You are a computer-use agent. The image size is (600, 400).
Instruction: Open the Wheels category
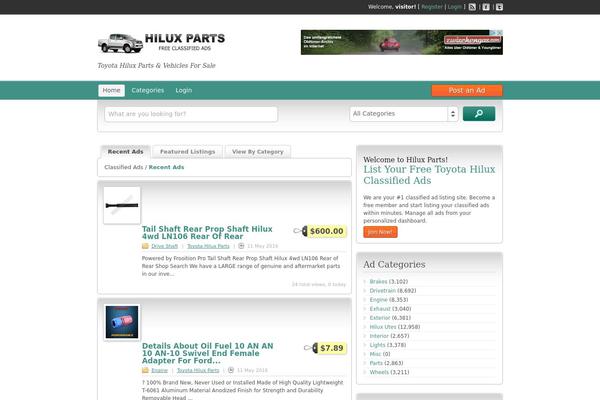coord(379,372)
